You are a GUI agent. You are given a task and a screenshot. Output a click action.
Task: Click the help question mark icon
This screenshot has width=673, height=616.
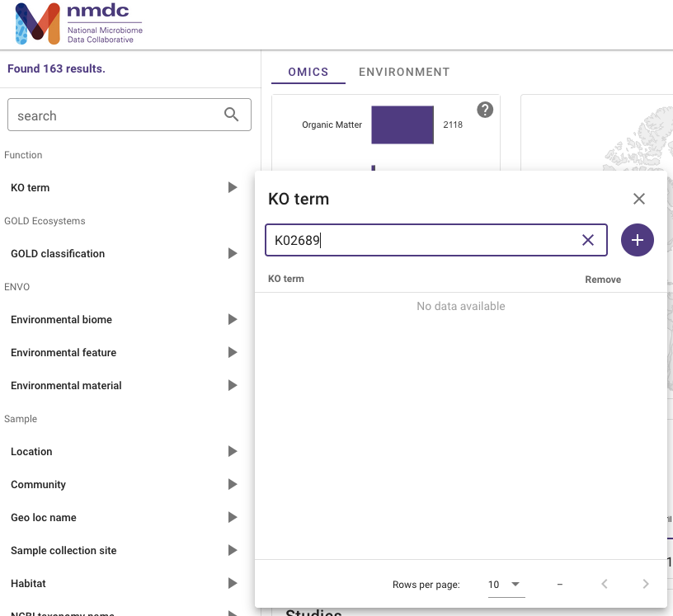[x=485, y=109]
